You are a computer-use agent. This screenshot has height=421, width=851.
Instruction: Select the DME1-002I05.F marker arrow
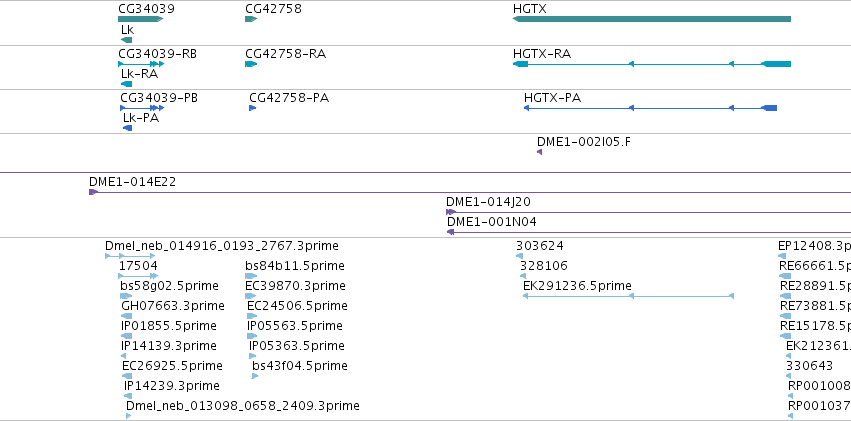click(x=539, y=152)
